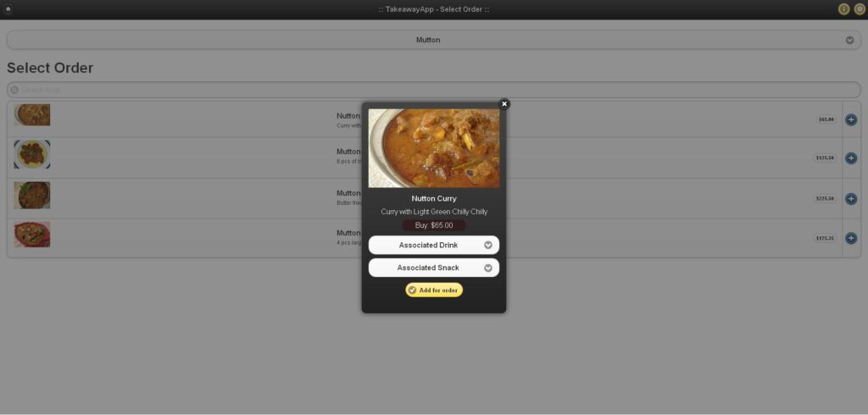Click inside the Search food field
868x415 pixels.
(433, 90)
